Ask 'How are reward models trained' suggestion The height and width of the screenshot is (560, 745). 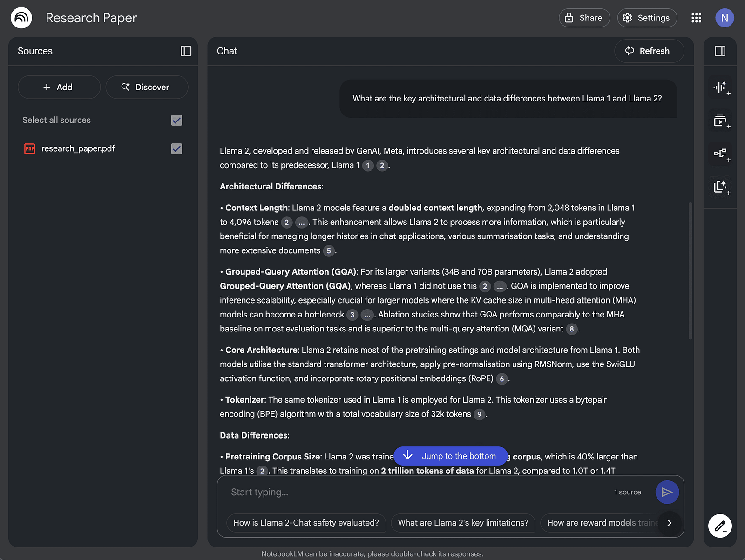coord(601,523)
